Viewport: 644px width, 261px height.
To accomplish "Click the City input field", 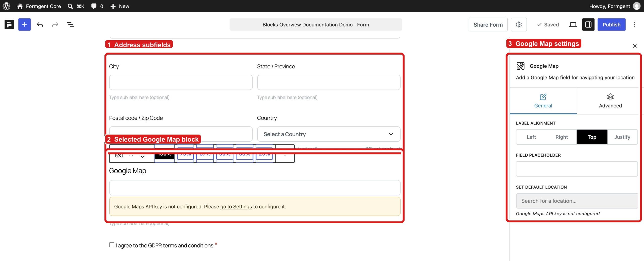I will (181, 82).
